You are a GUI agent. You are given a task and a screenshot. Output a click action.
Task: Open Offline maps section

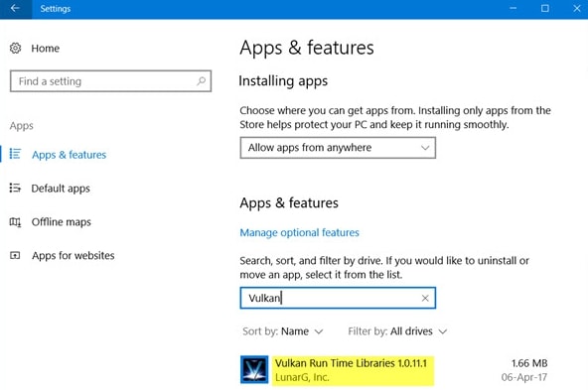[x=62, y=221]
